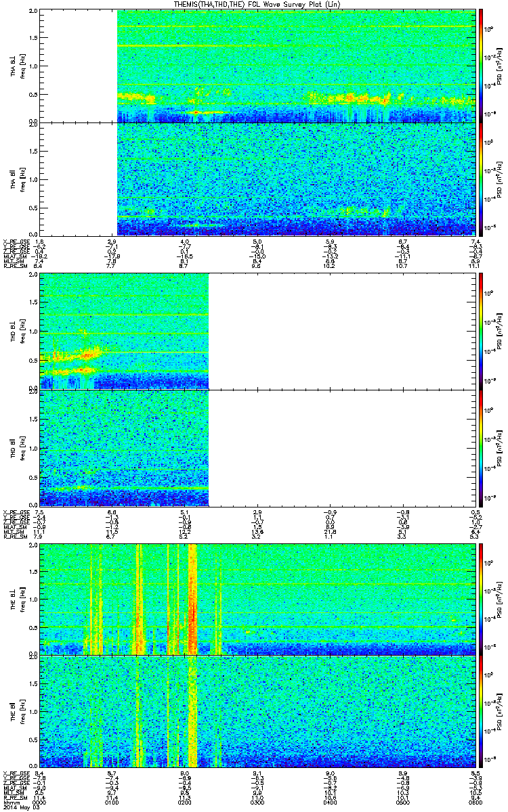Screen dimensions: 508x812
Task: Click the color bar beside THE BII panel
Action: click(x=480, y=711)
